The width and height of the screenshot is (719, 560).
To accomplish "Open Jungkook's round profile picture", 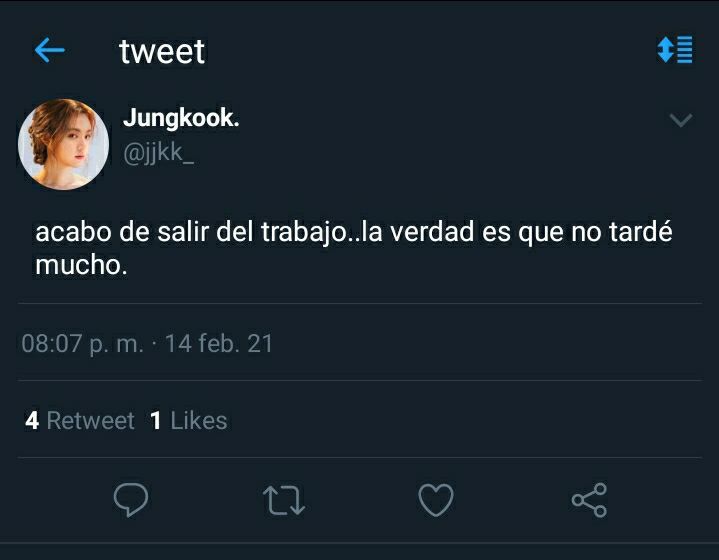I will (63, 144).
